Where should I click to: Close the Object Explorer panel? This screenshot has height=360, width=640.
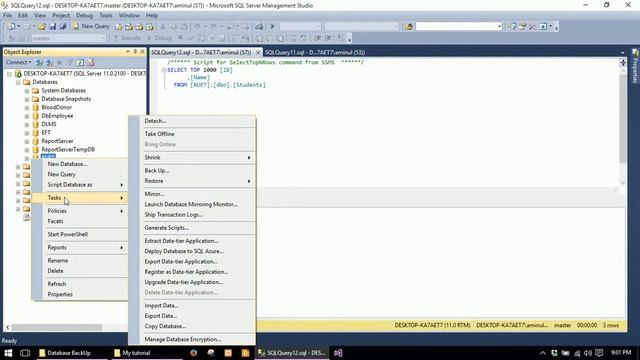coord(142,52)
